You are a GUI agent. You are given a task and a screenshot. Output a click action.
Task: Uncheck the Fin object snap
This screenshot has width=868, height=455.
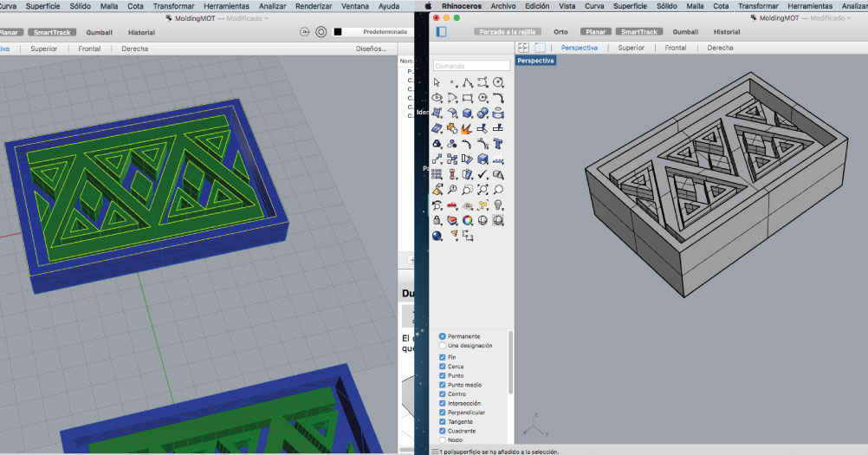[443, 357]
